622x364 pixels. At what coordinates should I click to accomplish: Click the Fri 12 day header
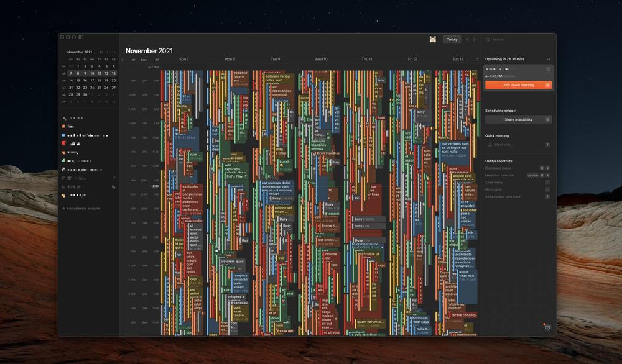[412, 59]
